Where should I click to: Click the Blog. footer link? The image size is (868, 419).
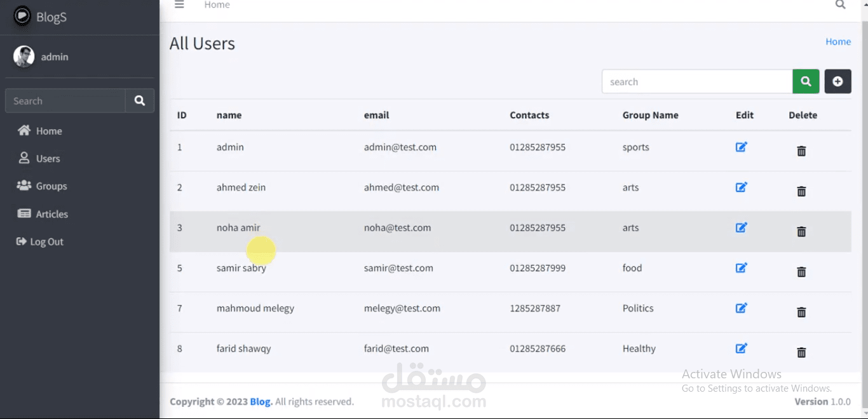click(x=261, y=402)
